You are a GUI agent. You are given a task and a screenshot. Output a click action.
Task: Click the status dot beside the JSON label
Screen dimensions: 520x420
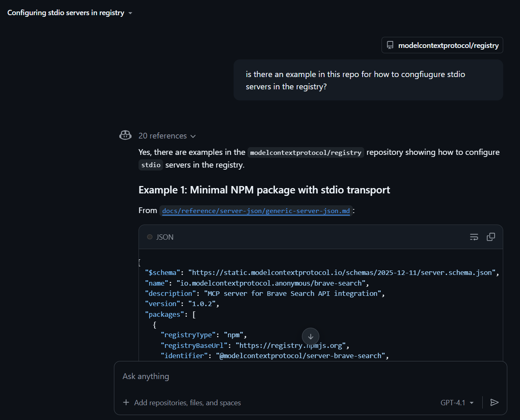pyautogui.click(x=150, y=237)
